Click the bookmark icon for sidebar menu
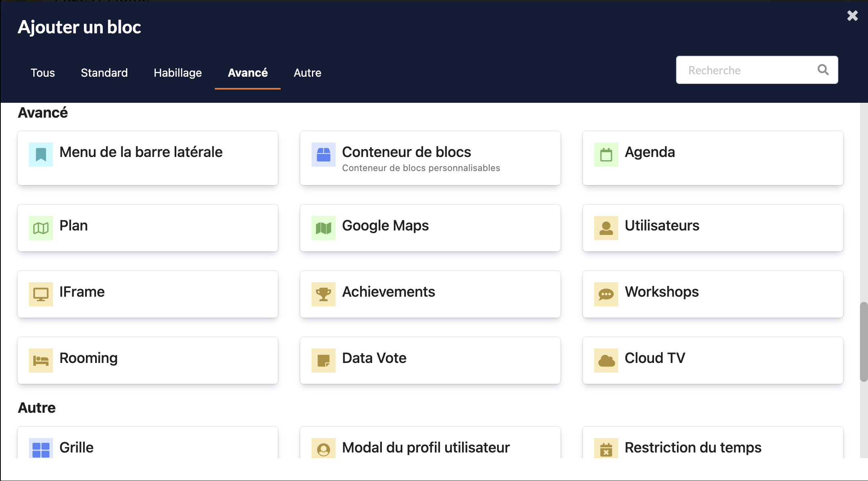Screen dimensions: 868x481 (41, 155)
